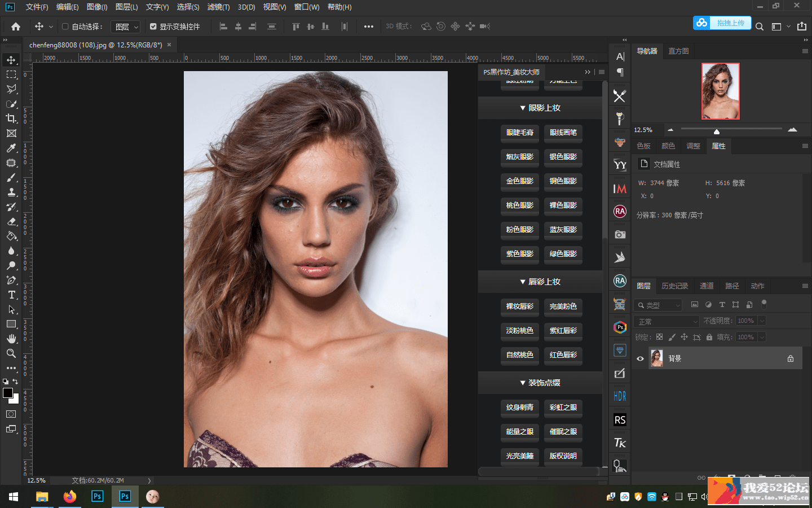This screenshot has width=812, height=508.
Task: Select the Pen tool
Action: pos(11,280)
